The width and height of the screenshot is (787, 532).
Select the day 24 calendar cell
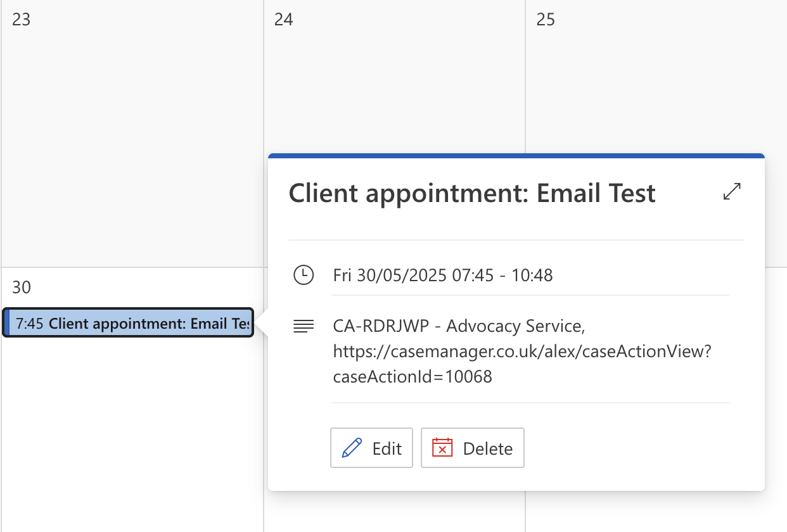click(x=394, y=76)
